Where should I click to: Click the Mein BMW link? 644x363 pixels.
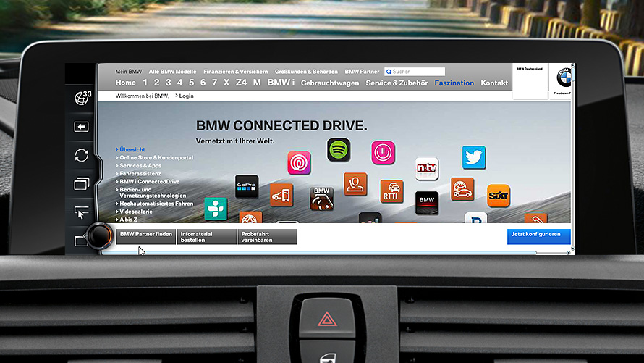pos(129,72)
